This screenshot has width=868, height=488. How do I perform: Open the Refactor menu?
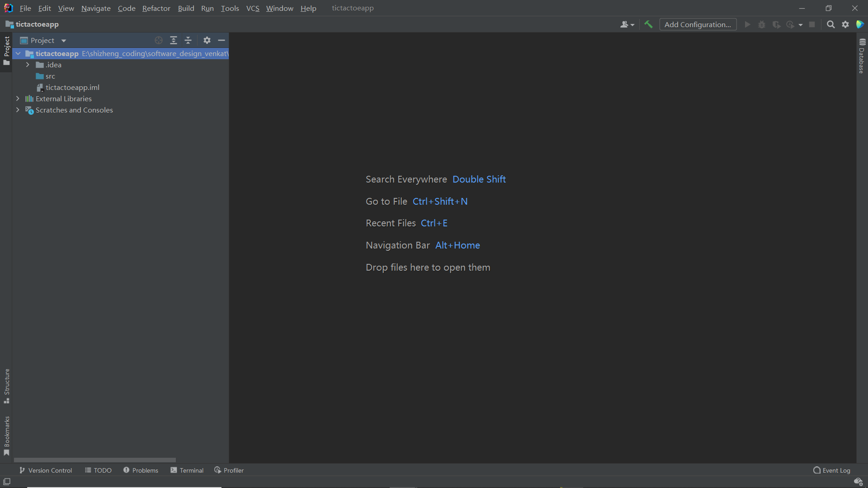156,8
